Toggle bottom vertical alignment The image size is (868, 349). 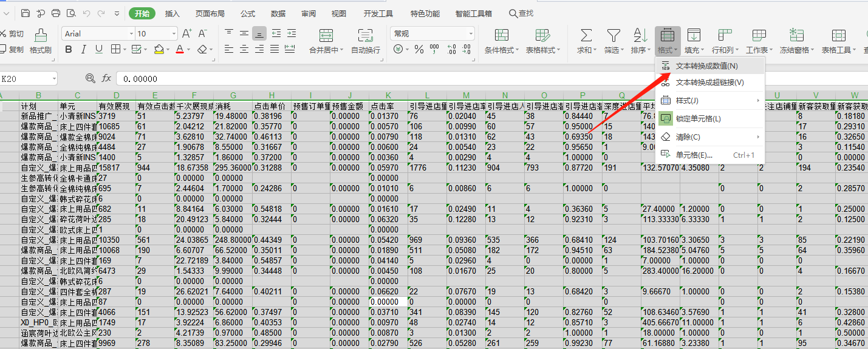(x=259, y=33)
